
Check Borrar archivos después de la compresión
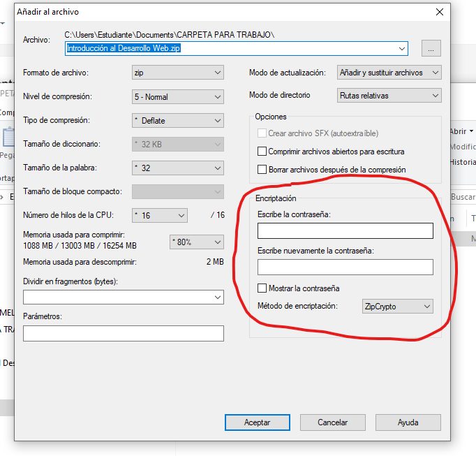click(x=262, y=170)
